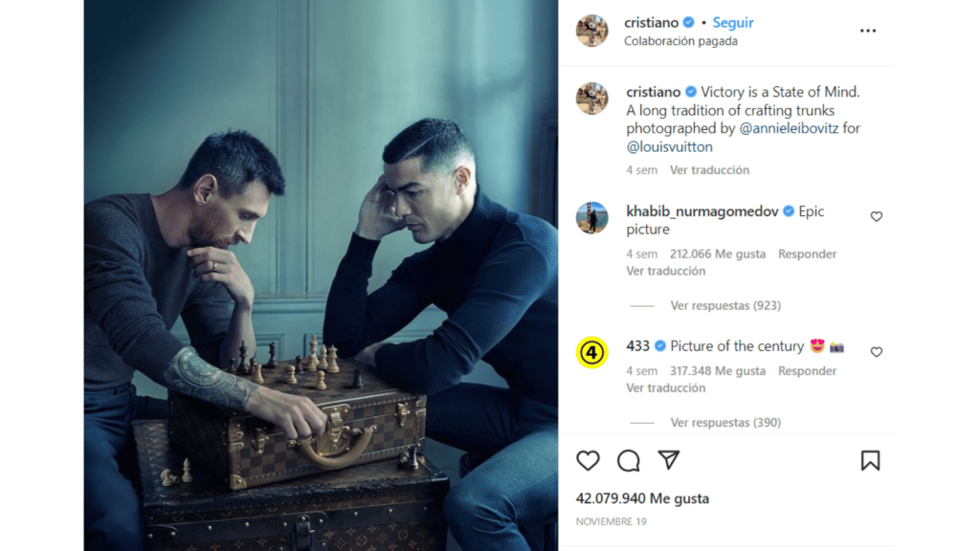Like khabib_nurmagomedov's comment heart
Image resolution: width=980 pixels, height=551 pixels.
click(877, 216)
